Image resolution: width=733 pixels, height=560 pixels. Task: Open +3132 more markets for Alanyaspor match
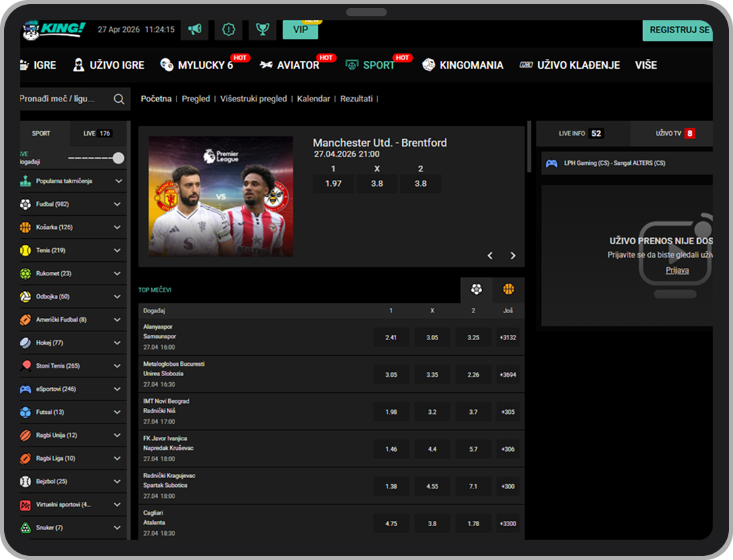point(508,337)
